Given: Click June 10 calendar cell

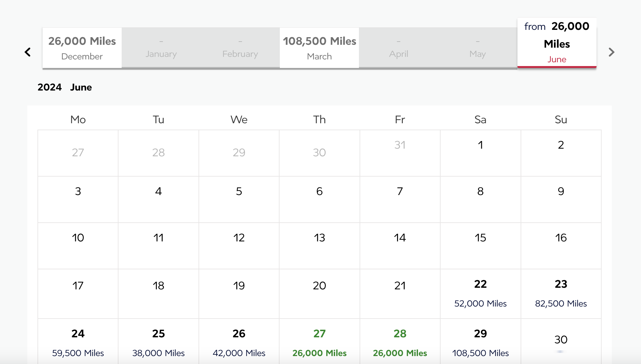Looking at the screenshot, I should click(x=78, y=246).
